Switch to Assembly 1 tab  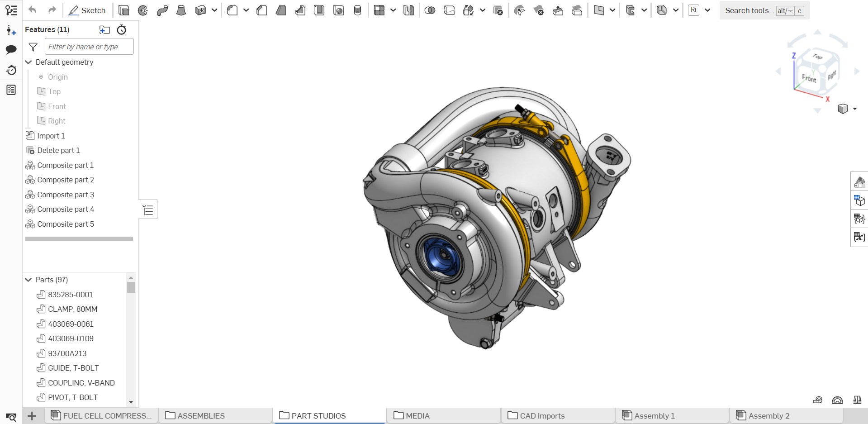672,416
